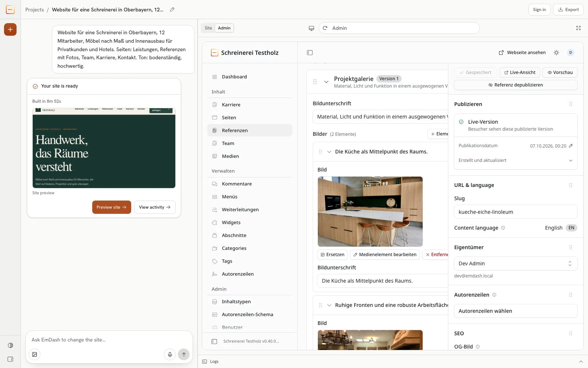Go to the Dashboard menu item
This screenshot has height=368, width=588.
250,77
